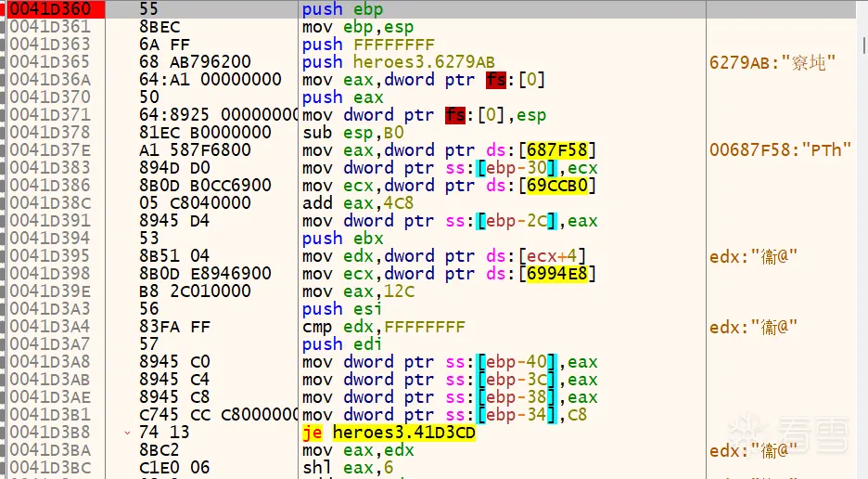The height and width of the screenshot is (479, 868).
Task: Select the comment 00687F58:"PTh"
Action: tap(780, 150)
